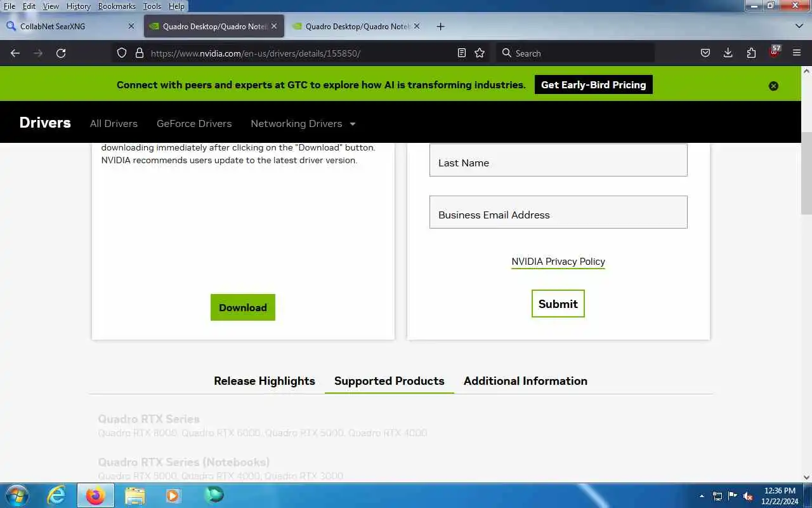The height and width of the screenshot is (508, 812).
Task: Open the Action Center flag icon
Action: 733,496
